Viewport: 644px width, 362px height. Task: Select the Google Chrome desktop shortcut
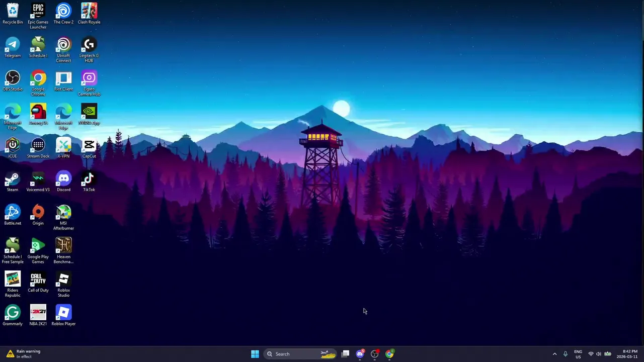(38, 83)
